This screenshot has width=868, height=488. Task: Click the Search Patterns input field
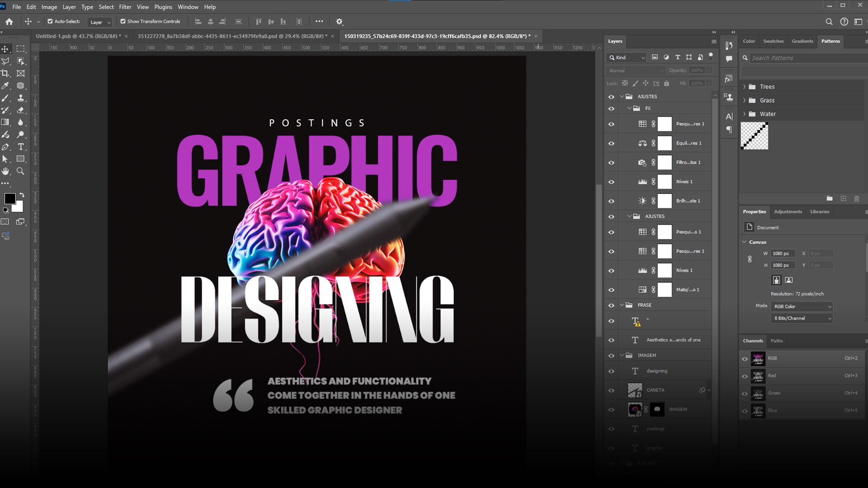(x=805, y=58)
